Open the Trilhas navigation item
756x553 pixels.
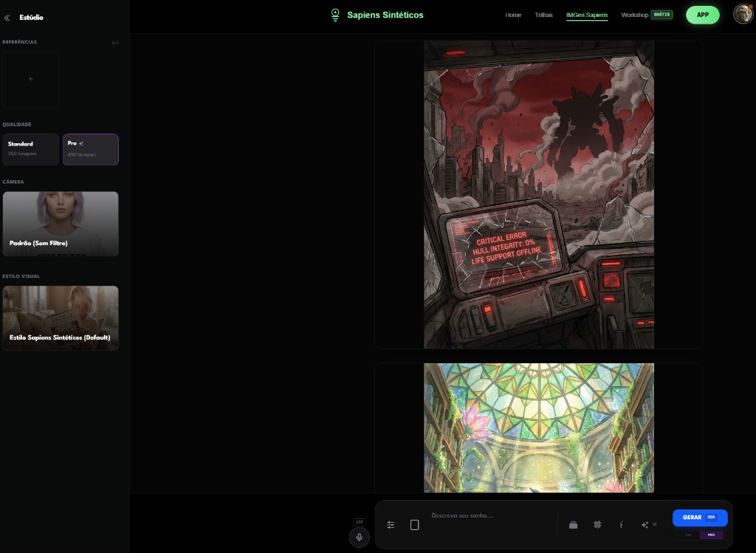tap(543, 15)
